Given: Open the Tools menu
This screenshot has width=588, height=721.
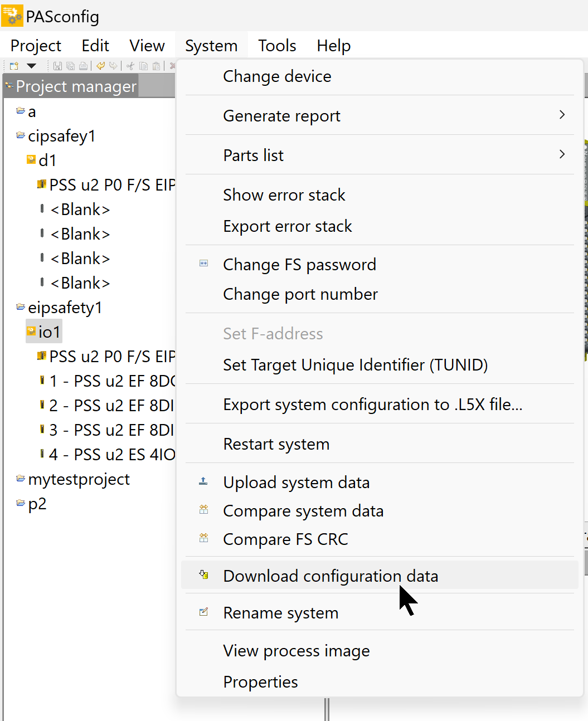Looking at the screenshot, I should point(277,46).
